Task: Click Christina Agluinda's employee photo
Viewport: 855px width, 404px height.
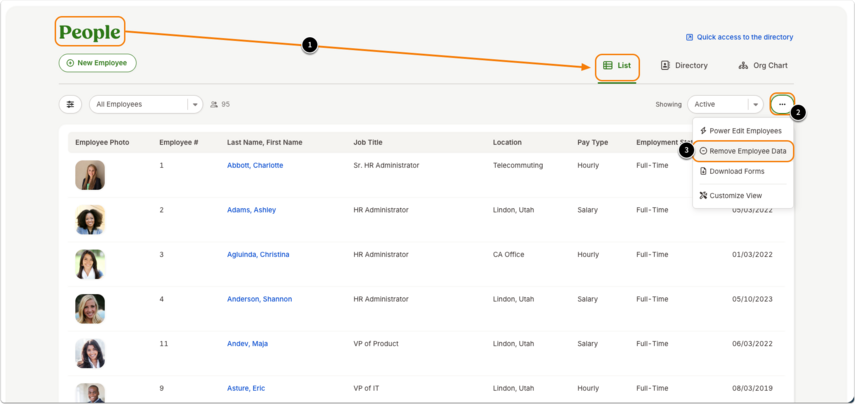Action: [90, 264]
